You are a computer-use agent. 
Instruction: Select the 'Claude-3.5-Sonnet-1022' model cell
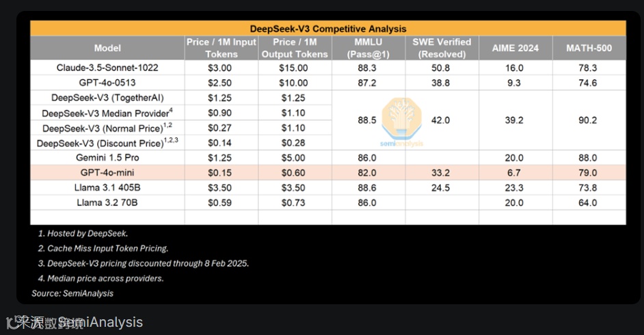[x=107, y=68]
